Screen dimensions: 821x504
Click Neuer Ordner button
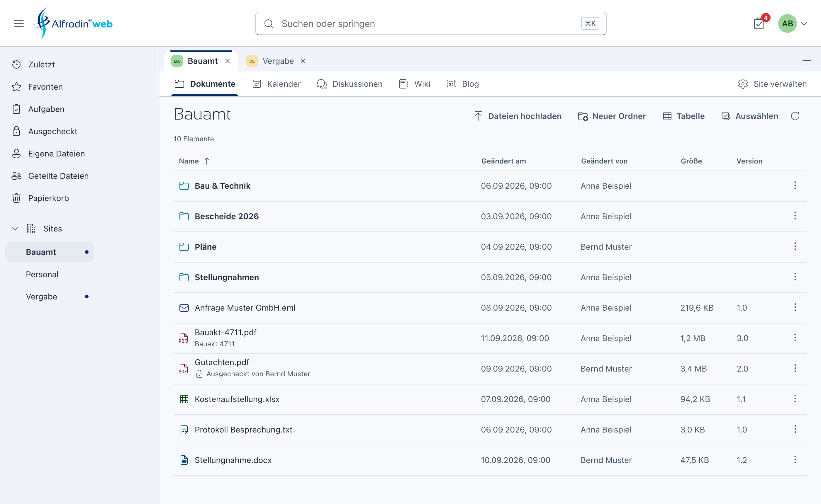[x=612, y=116]
